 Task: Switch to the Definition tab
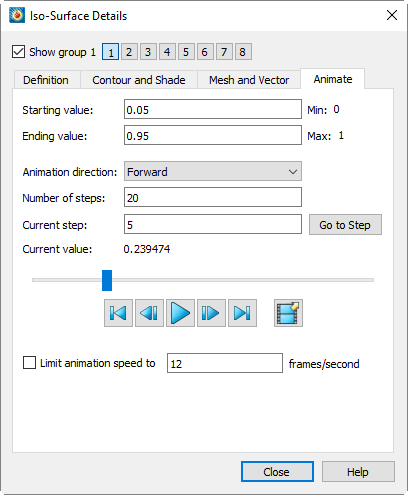click(46, 80)
